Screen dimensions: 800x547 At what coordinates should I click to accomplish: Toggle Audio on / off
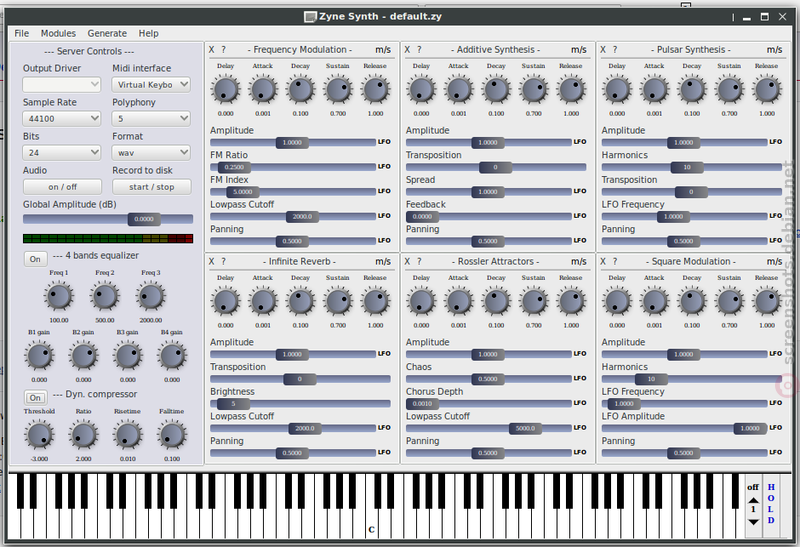click(x=62, y=187)
